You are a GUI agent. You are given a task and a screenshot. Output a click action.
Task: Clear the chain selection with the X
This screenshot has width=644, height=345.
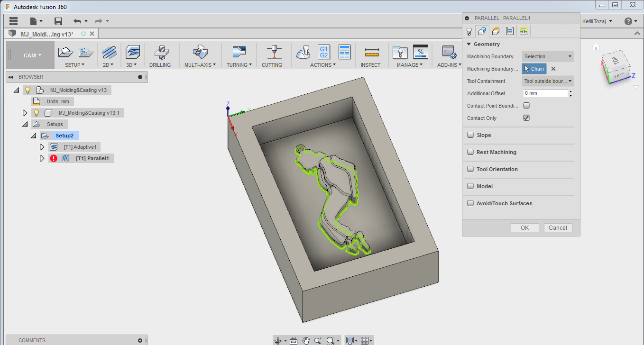coord(553,69)
